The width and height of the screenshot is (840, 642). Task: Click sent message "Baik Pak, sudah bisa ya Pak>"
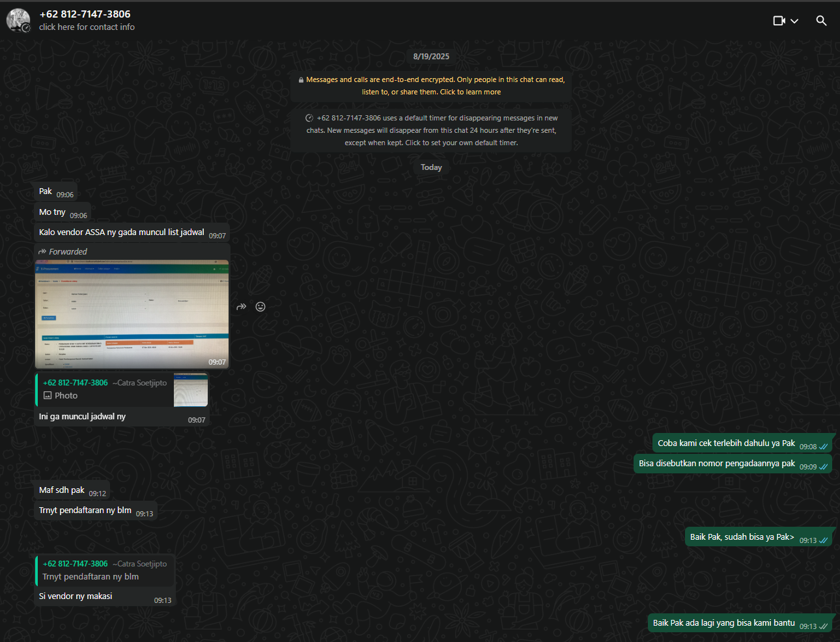pyautogui.click(x=759, y=537)
